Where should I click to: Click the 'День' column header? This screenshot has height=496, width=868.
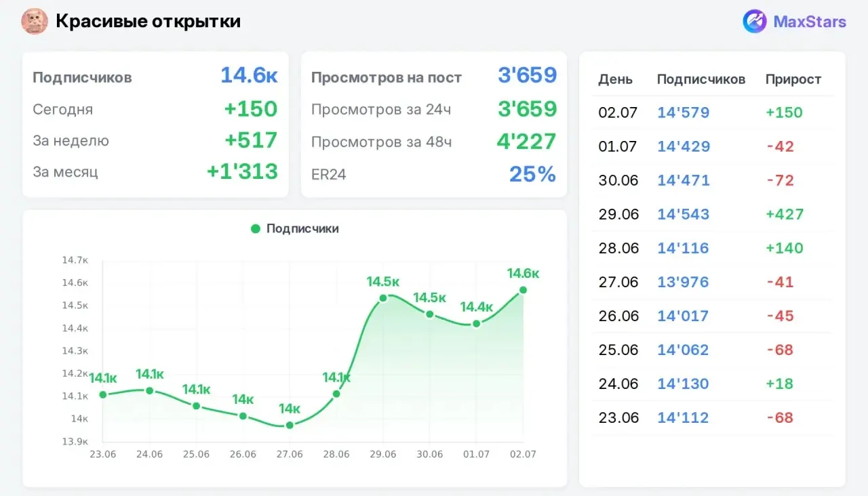pyautogui.click(x=615, y=79)
